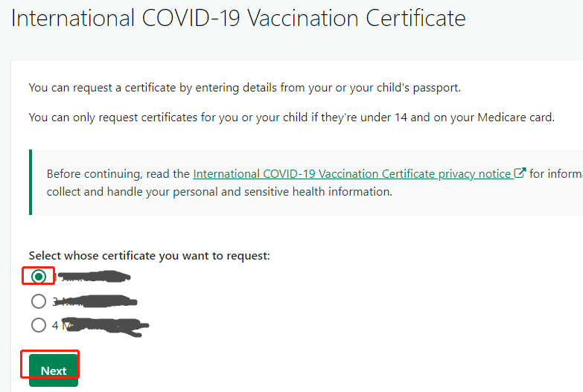Click the sentence about entering passport details

245,88
